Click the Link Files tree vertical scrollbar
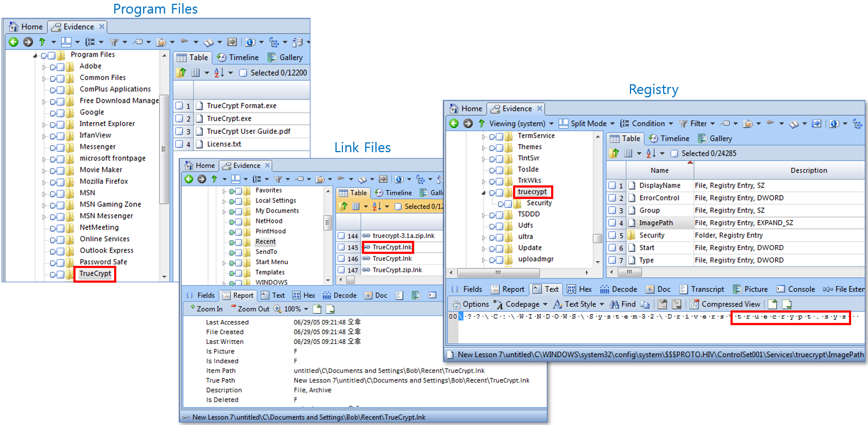Viewport: 868px width, 425px height. click(328, 222)
